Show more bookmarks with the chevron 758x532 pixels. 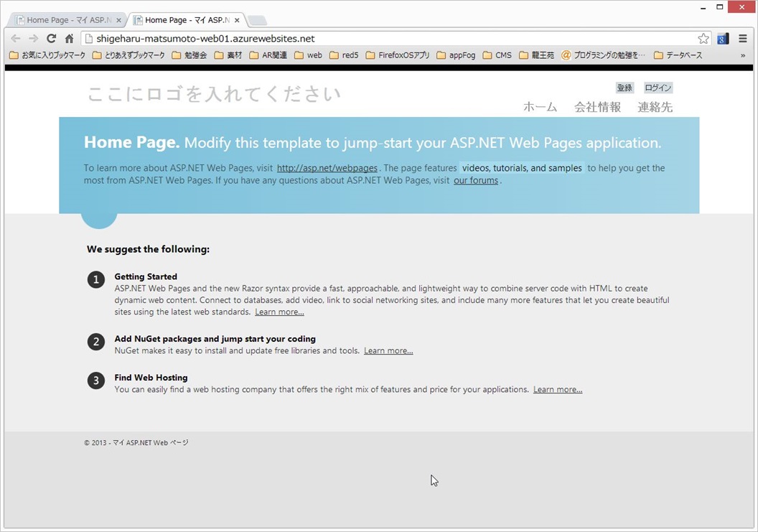click(x=743, y=55)
